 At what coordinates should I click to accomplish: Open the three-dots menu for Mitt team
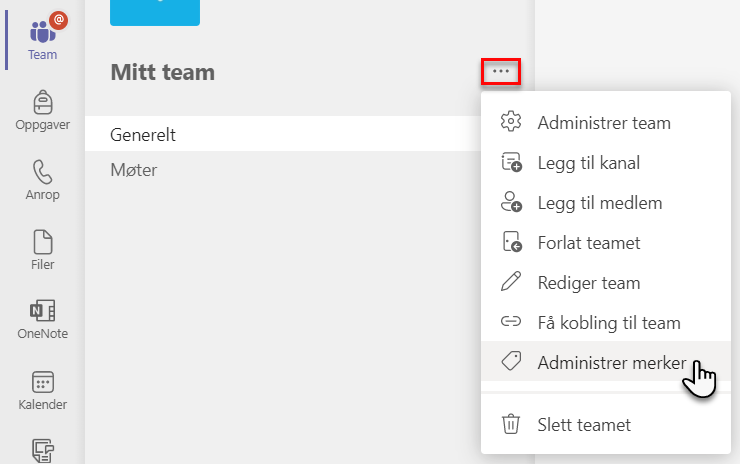501,72
